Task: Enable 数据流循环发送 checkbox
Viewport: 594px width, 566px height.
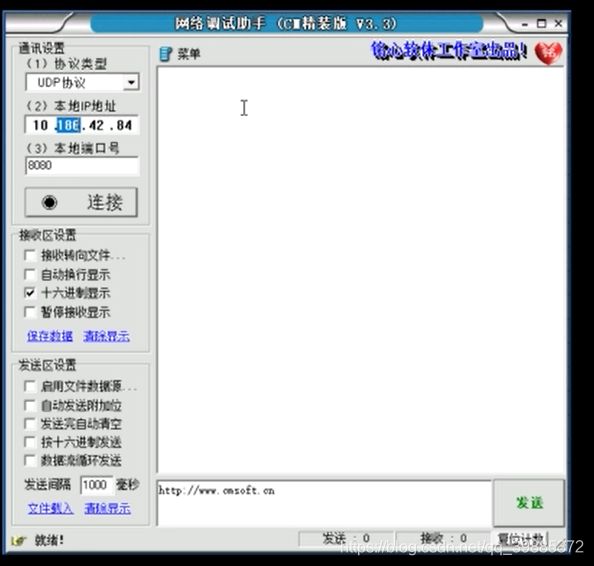Action: click(x=30, y=461)
